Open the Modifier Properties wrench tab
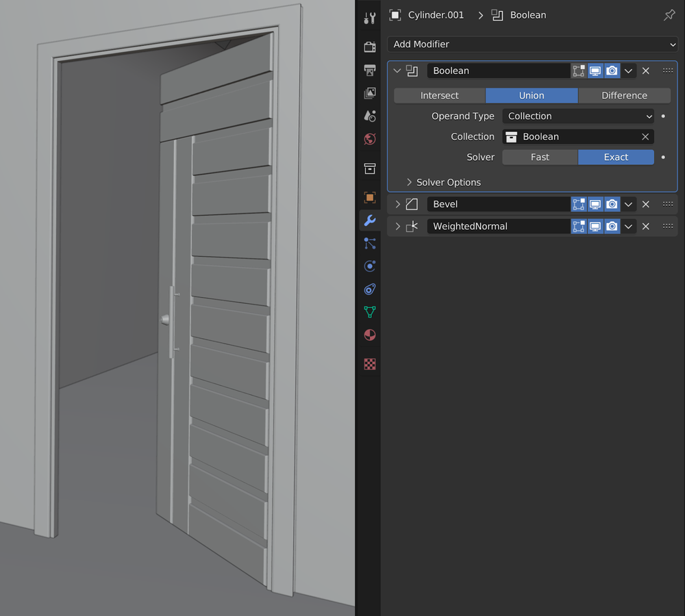Image resolution: width=685 pixels, height=616 pixels. (x=369, y=220)
